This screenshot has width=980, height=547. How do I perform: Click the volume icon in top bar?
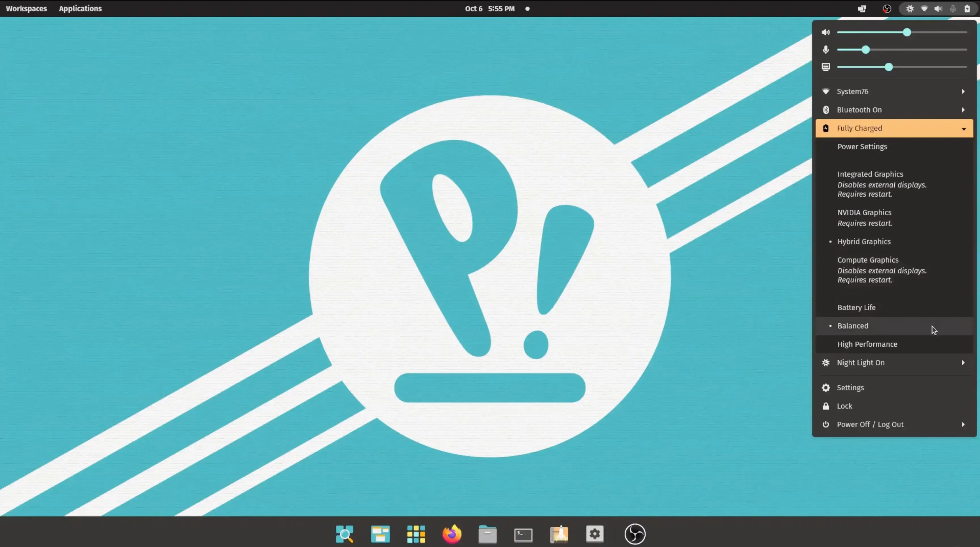(x=938, y=9)
